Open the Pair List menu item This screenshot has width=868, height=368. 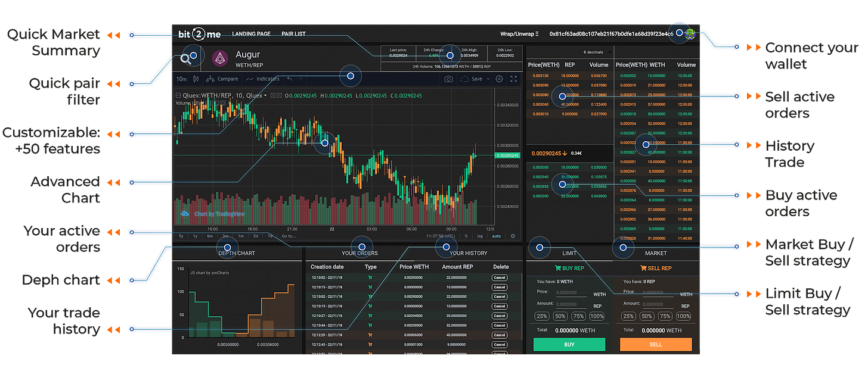[x=293, y=34]
